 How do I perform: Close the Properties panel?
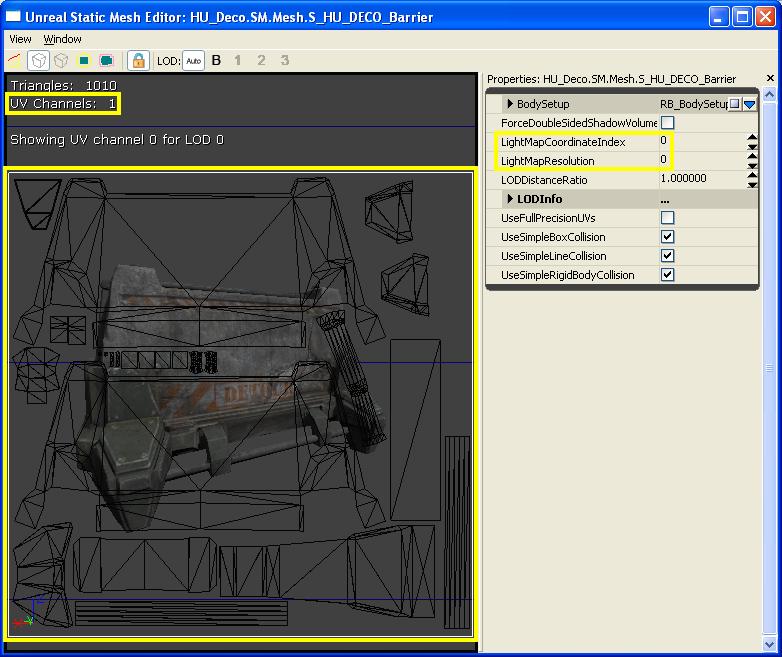click(770, 78)
